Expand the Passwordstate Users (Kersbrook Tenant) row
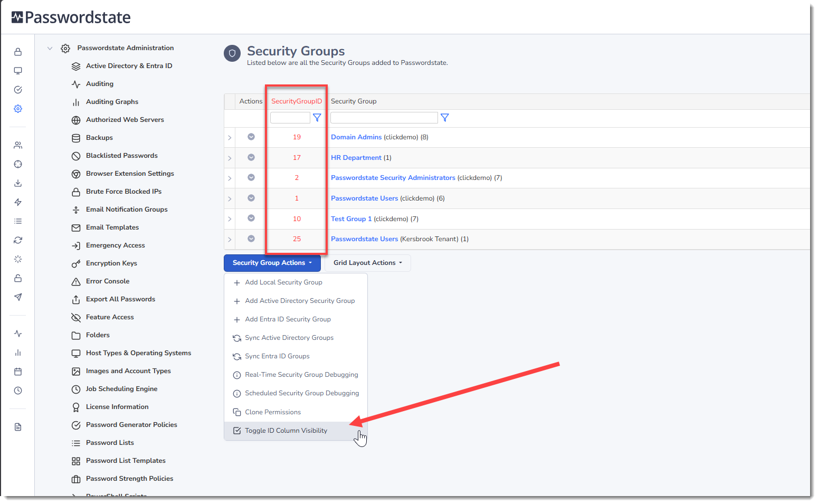The height and width of the screenshot is (504, 818). coord(230,240)
